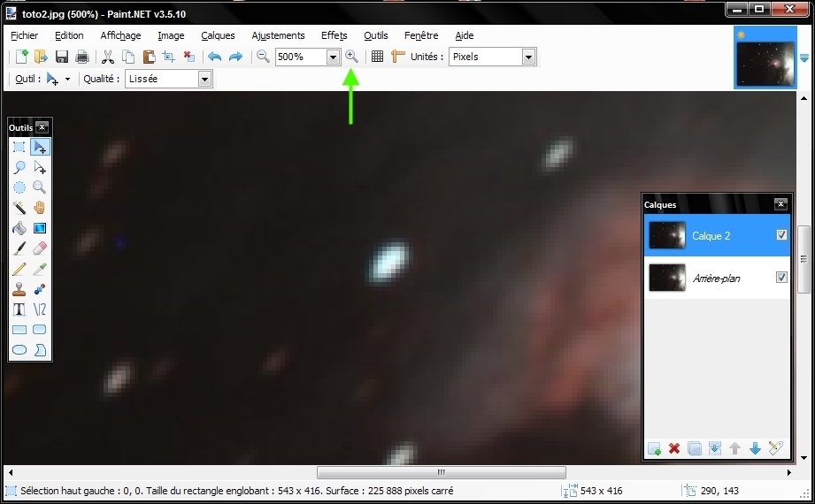
Task: Delete layer with red X in Calques
Action: click(x=674, y=448)
